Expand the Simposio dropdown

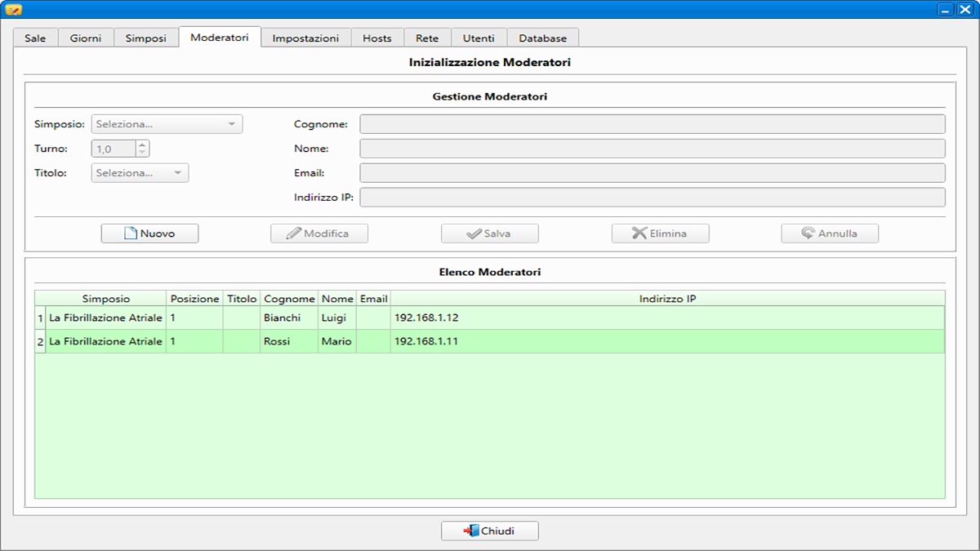coord(167,124)
